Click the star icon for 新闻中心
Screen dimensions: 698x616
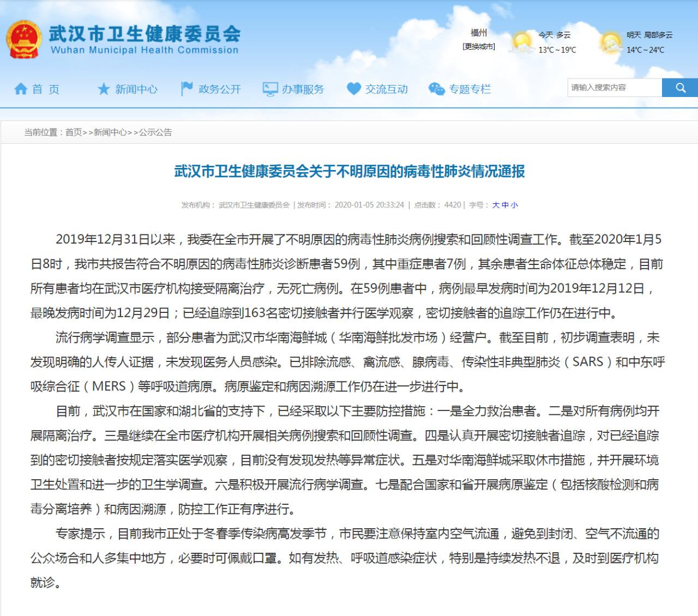[104, 89]
